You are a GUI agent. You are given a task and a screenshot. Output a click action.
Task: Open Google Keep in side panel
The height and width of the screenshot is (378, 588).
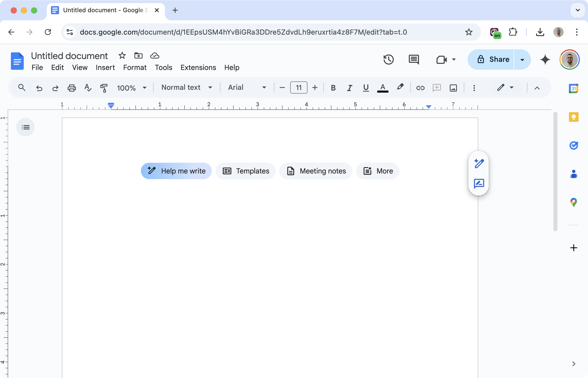[574, 117]
